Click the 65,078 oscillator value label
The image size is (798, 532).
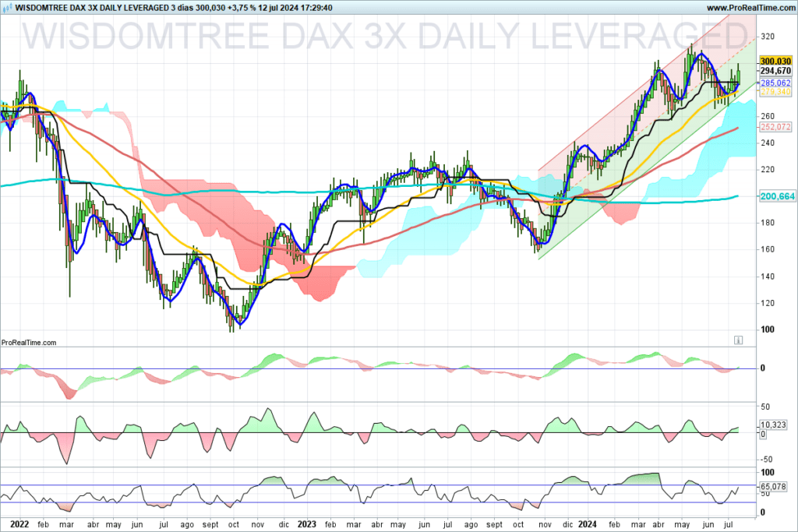click(773, 487)
